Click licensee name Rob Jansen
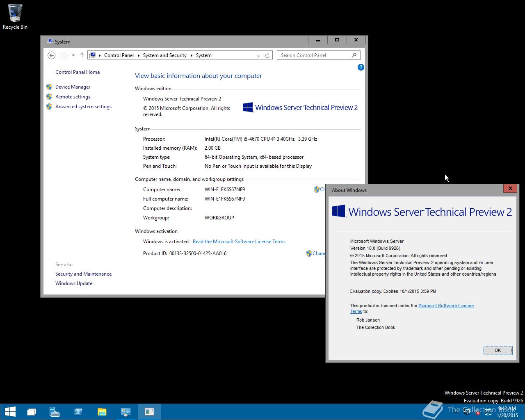The image size is (525, 420). (368, 320)
